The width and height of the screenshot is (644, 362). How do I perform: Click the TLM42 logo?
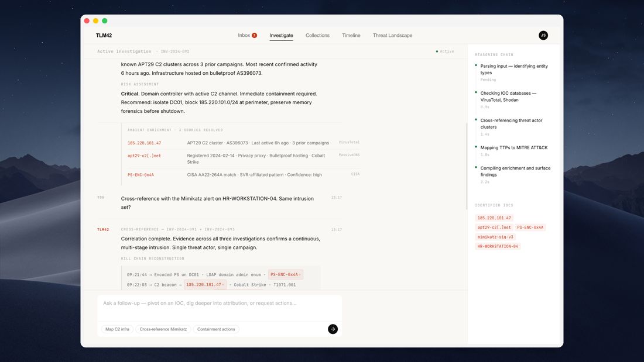click(104, 35)
